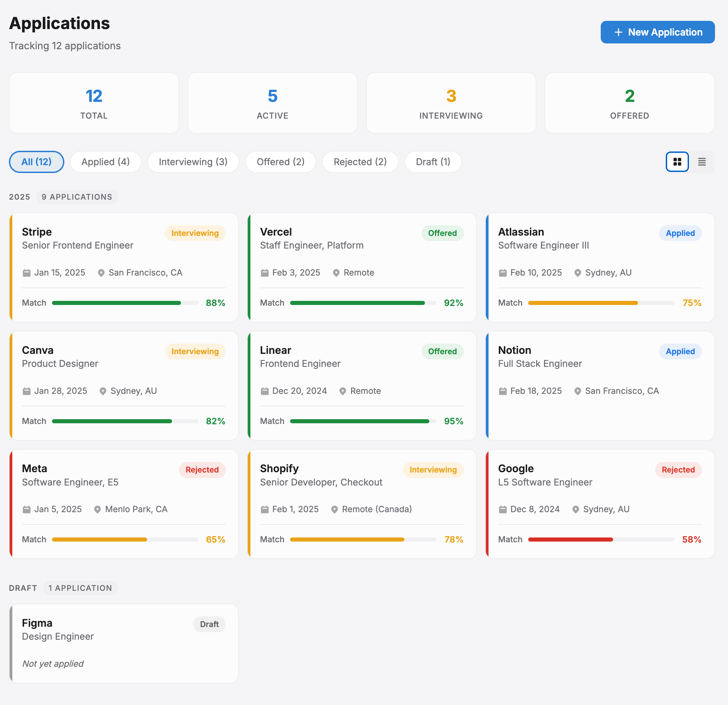The width and height of the screenshot is (728, 705).
Task: Click the plus icon on New Application
Action: coord(619,32)
